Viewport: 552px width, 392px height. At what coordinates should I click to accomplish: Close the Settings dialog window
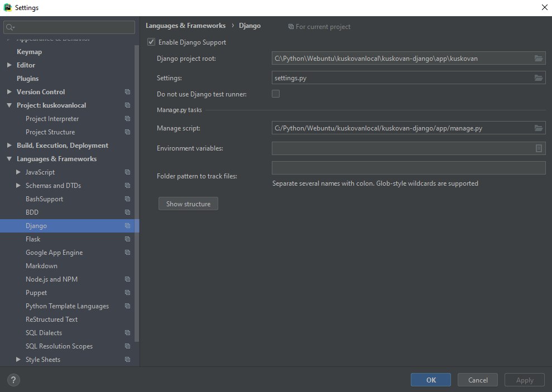544,7
